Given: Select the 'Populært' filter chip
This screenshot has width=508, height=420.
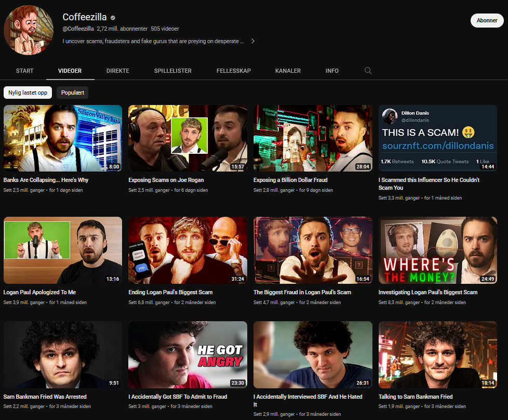Looking at the screenshot, I should (x=73, y=93).
